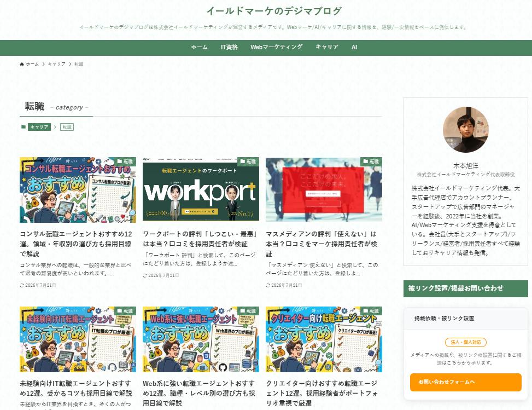
Task: Click 株式会社イールドマーケティング代表取締役 subtitle
Action: [465, 175]
